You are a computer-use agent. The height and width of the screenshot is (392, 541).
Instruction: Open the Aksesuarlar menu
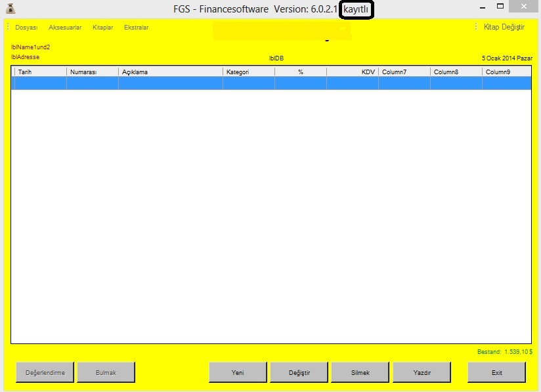[65, 28]
